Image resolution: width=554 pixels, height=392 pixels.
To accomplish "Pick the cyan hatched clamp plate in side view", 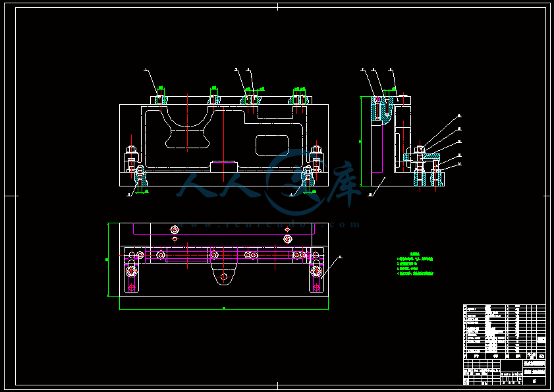I will 422,156.
